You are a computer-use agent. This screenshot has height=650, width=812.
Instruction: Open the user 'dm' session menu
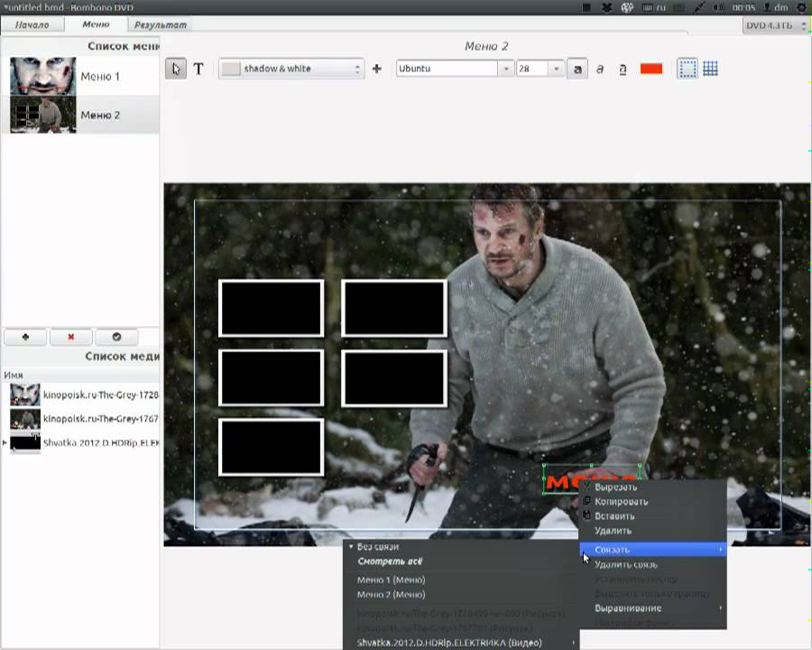click(776, 7)
